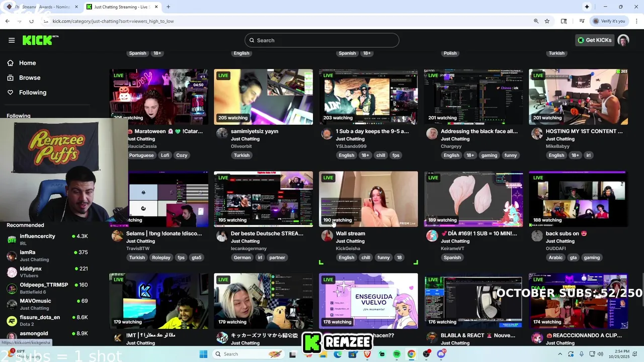The width and height of the screenshot is (644, 362).
Task: Open kiddlynx avatar in Recommended list
Action: (12, 272)
